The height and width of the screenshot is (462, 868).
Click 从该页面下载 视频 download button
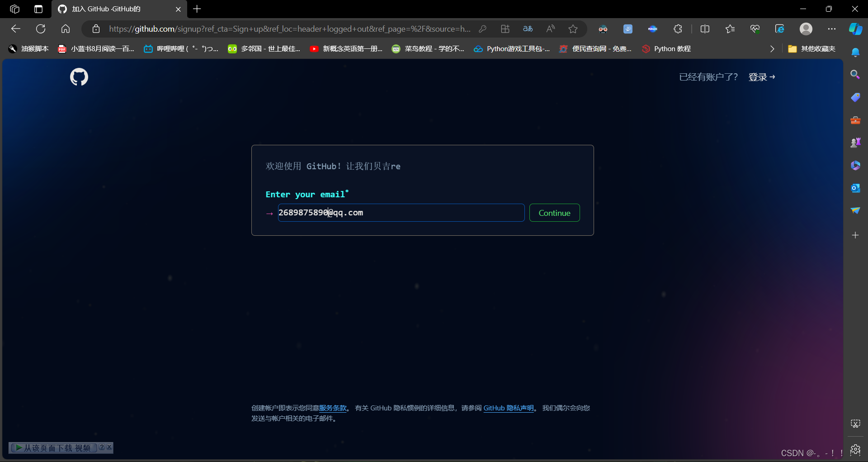pyautogui.click(x=53, y=448)
